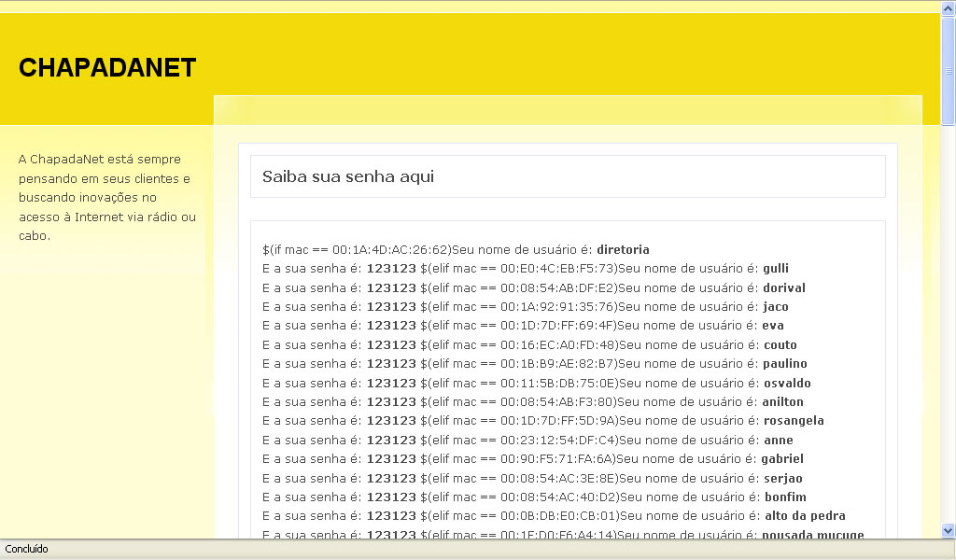The image size is (956, 560).
Task: Click MAC address 00:1D:7D:FF:5D:9A
Action: coord(558,421)
